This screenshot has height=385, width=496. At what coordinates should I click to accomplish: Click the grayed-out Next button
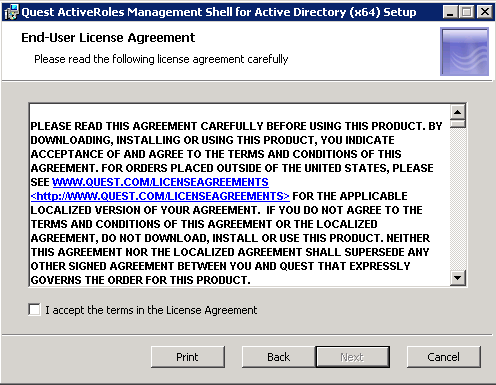(352, 357)
